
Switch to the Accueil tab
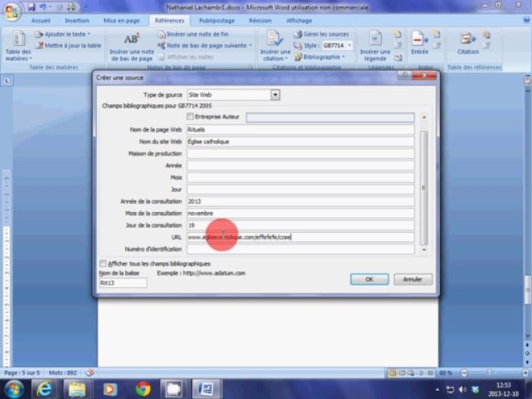[x=40, y=21]
